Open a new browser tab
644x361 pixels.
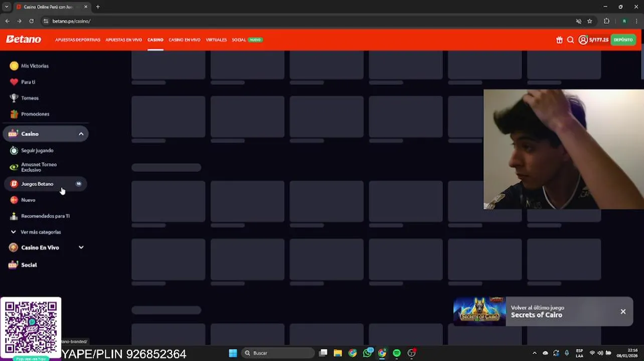98,7
